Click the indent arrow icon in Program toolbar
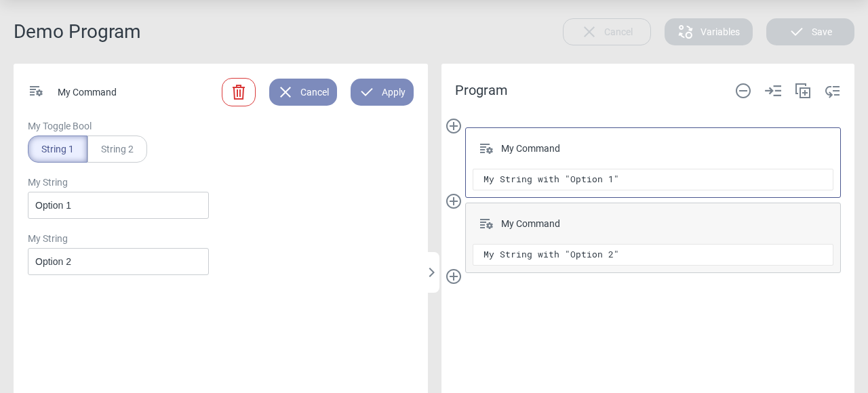Screen dimensions: 868x393 tap(773, 91)
